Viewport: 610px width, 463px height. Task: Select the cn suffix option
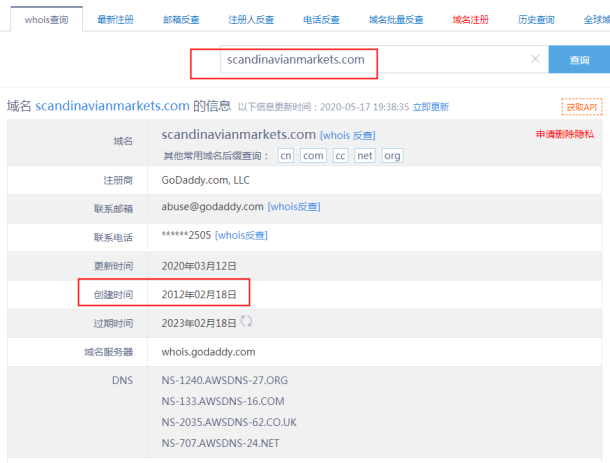(286, 156)
